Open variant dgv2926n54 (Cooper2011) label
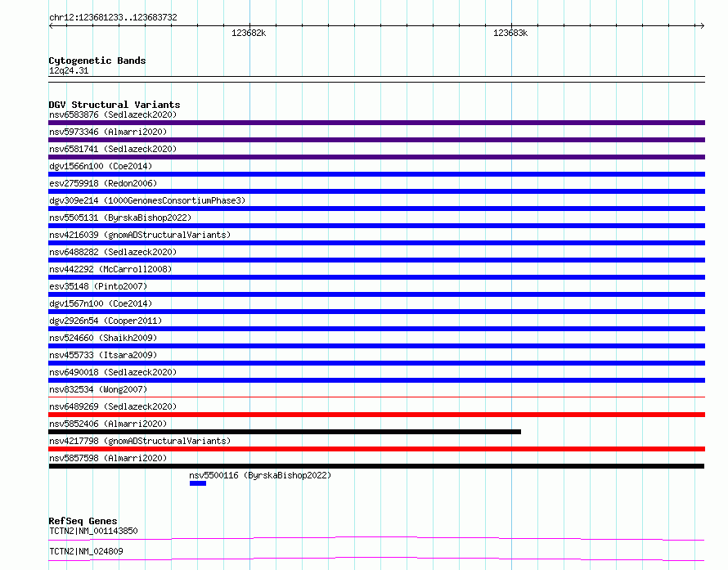The height and width of the screenshot is (570, 728). pyautogui.click(x=106, y=321)
